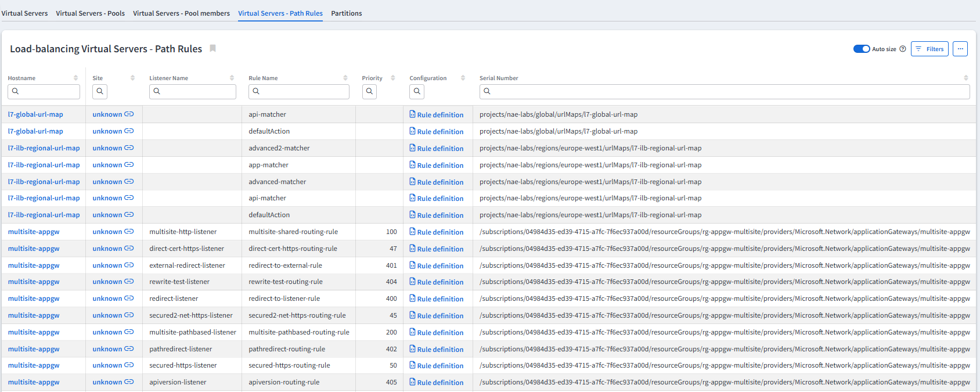This screenshot has width=980, height=392.
Task: Click the link icon next to unknown in first row
Action: coord(129,114)
